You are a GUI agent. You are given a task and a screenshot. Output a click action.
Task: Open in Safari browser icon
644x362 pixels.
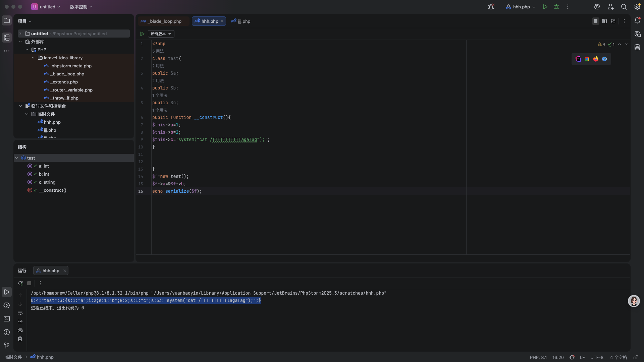604,59
